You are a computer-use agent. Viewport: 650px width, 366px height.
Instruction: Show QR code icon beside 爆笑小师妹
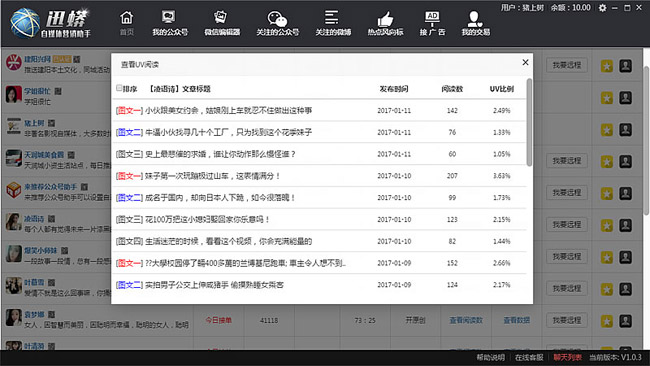coord(65,251)
